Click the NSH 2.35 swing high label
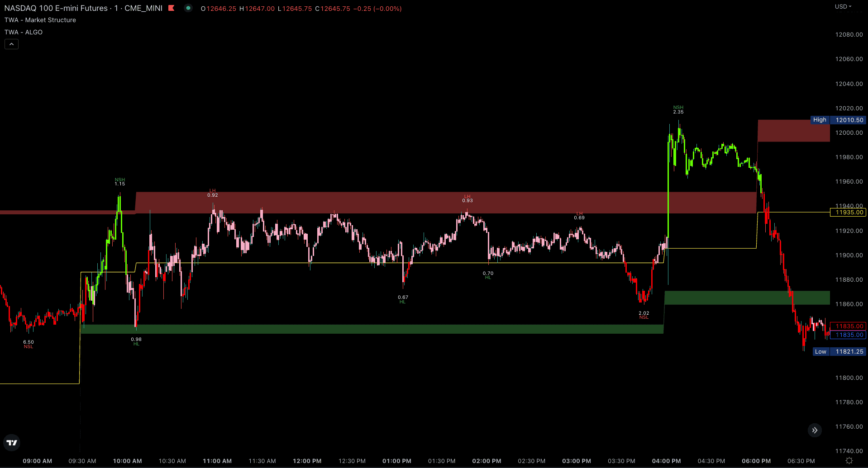 point(678,110)
